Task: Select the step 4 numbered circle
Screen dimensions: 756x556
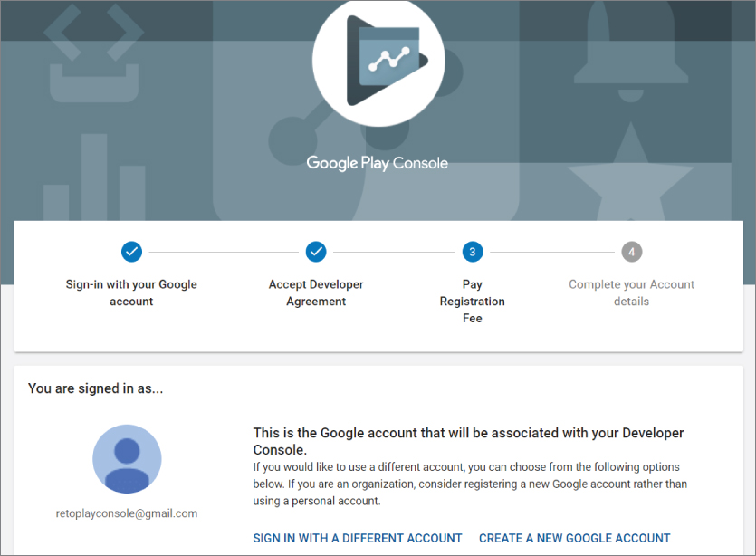Action: [x=631, y=251]
